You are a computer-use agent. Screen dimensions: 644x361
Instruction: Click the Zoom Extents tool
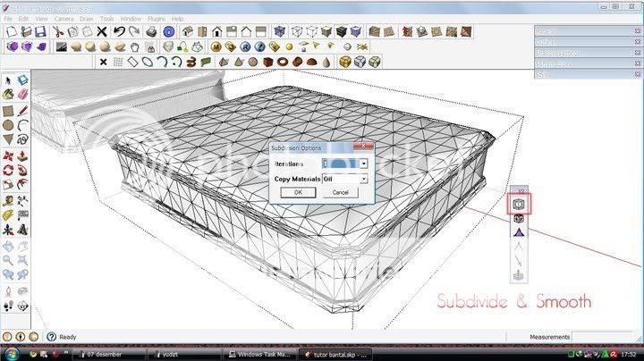click(22, 260)
